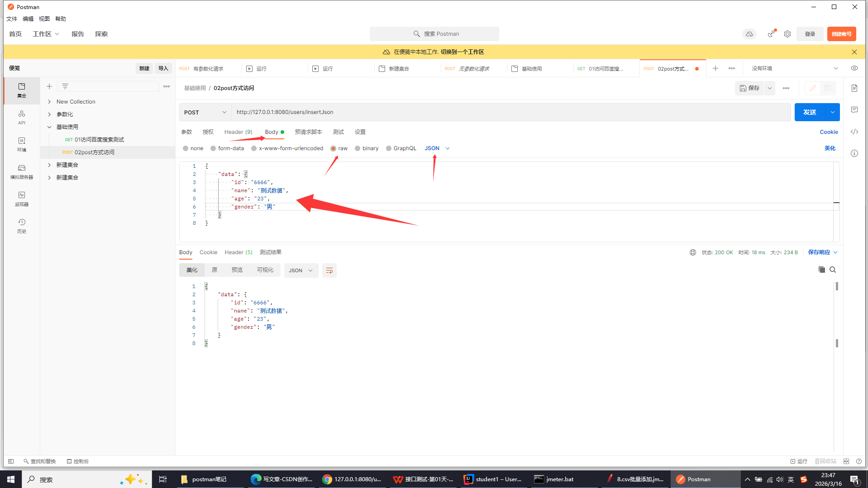The height and width of the screenshot is (488, 868).
Task: Collapse the 基础使用 collection
Action: click(x=49, y=127)
